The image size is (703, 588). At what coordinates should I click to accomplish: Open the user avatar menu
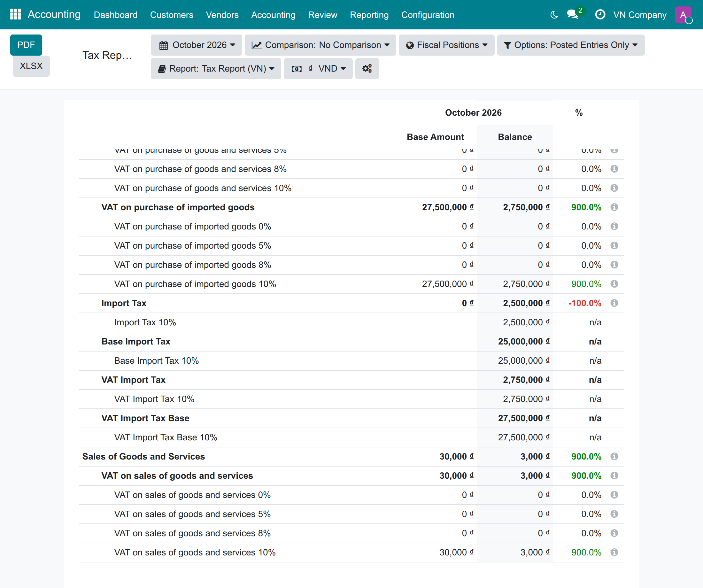(683, 15)
